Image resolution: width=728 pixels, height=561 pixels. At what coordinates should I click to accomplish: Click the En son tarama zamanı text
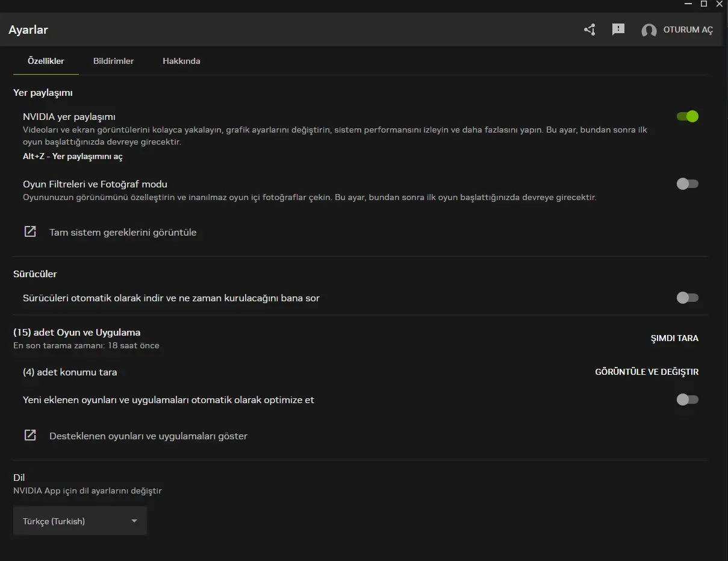[x=86, y=345]
